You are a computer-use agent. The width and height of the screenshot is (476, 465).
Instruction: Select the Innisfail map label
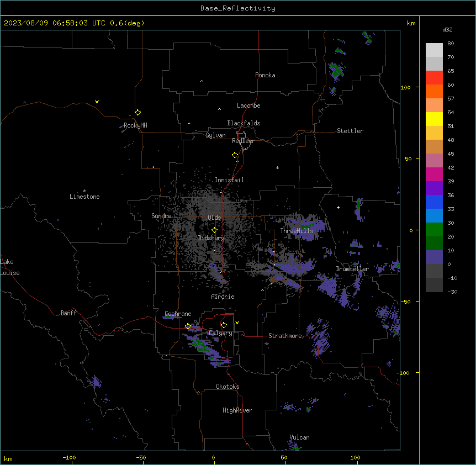229,180
